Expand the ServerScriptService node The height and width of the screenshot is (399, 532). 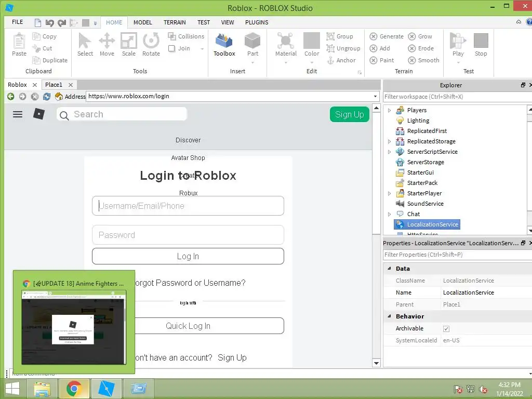point(389,152)
